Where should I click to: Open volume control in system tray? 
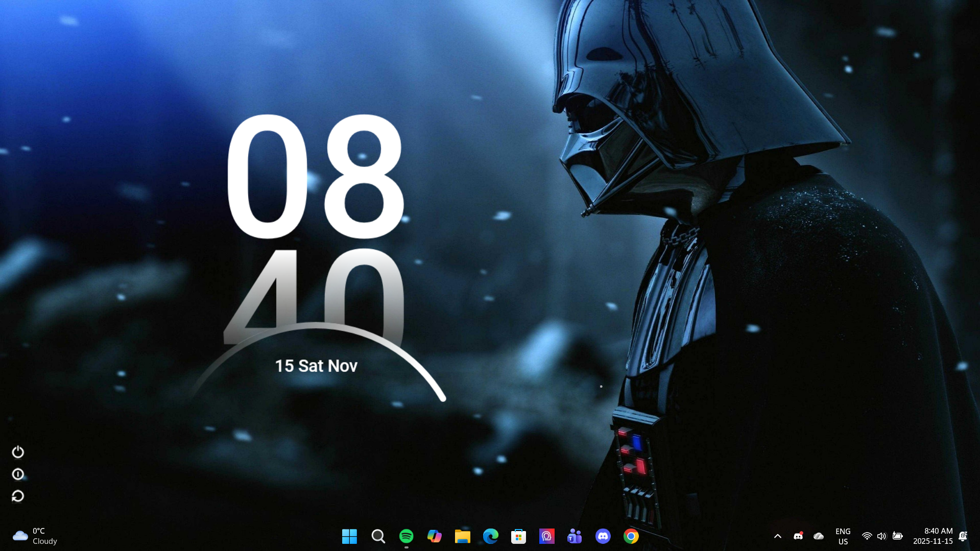coord(881,536)
